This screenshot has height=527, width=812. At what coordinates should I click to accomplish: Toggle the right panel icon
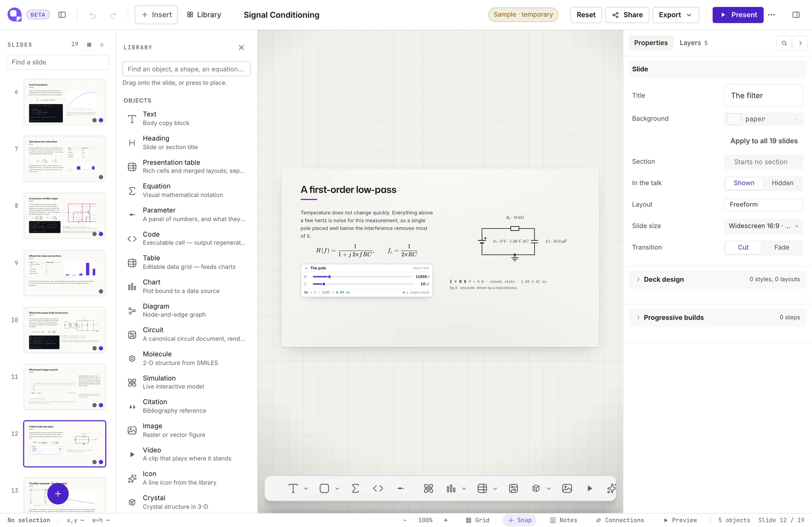point(796,15)
